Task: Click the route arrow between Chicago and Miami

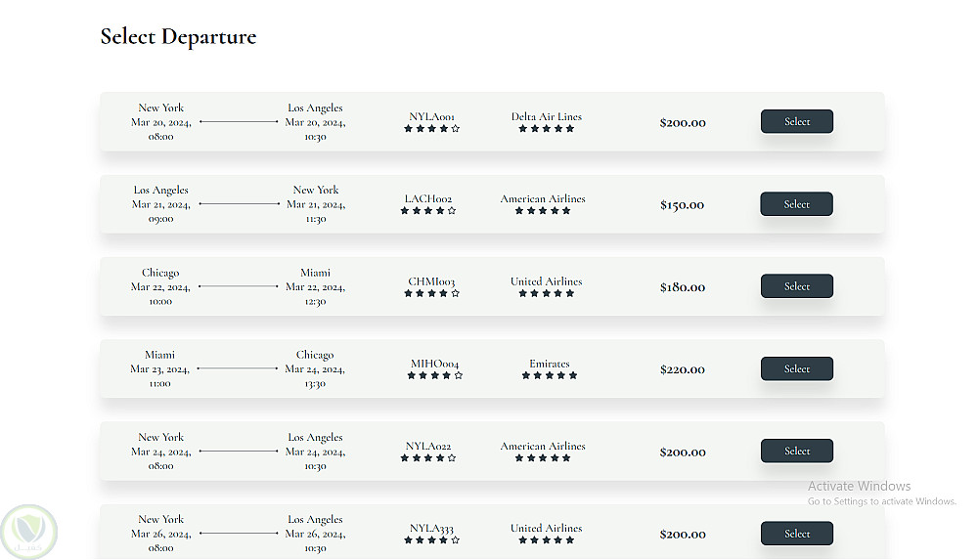Action: tap(239, 286)
